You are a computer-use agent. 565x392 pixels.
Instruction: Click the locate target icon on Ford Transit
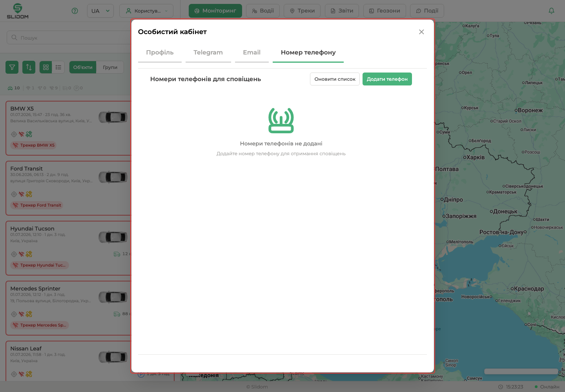click(14, 194)
